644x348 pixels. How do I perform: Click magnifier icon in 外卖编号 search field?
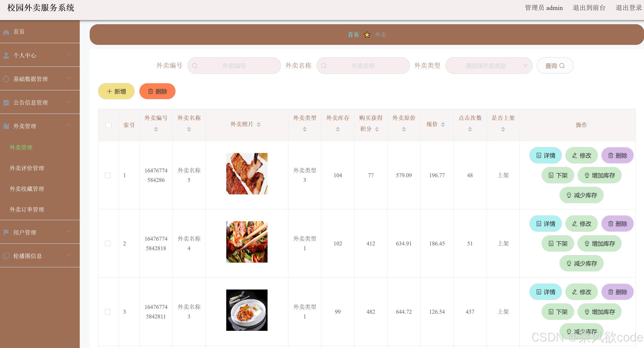coord(195,66)
